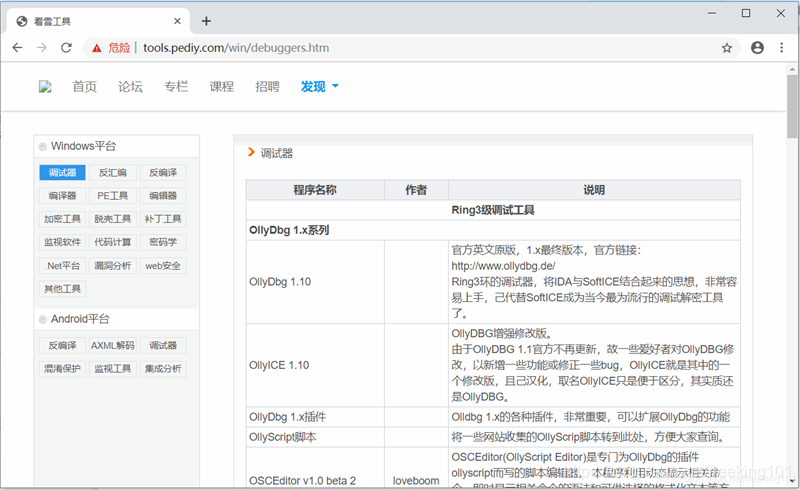This screenshot has height=490, width=800.
Task: Click the Windows平台 section header
Action: pyautogui.click(x=83, y=146)
